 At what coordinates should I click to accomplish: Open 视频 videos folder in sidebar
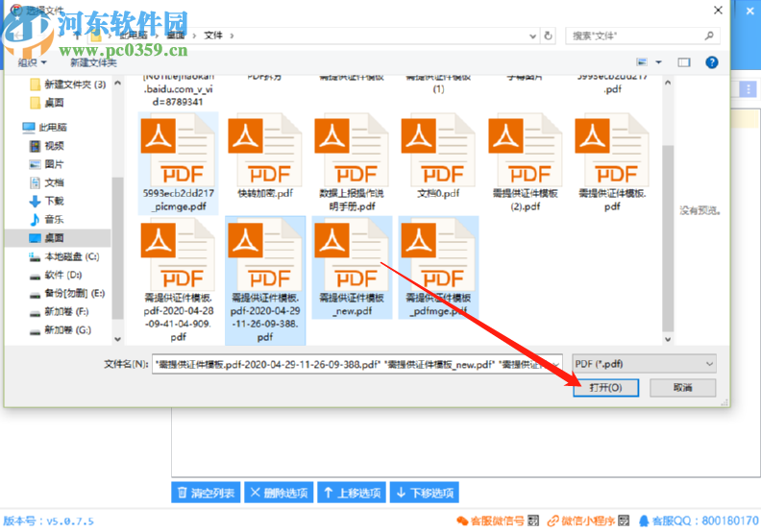47,146
